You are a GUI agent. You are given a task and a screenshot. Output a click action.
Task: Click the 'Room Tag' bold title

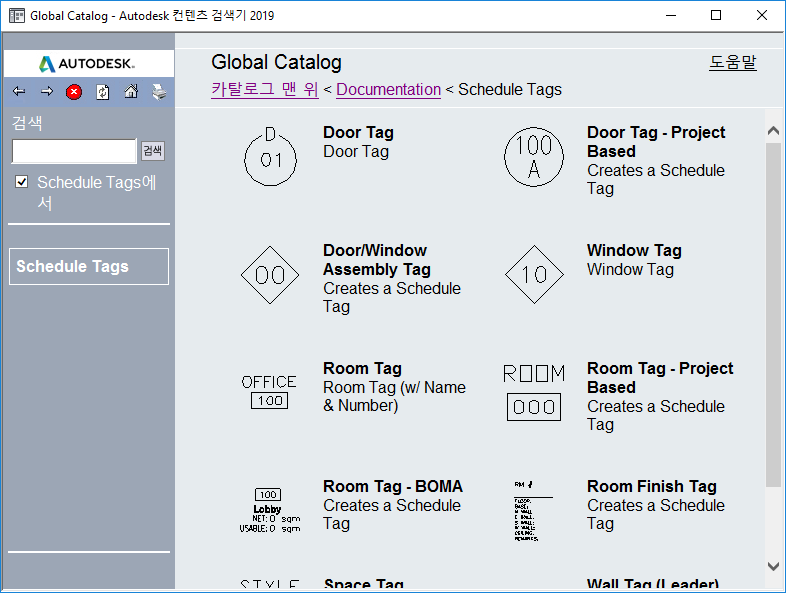coord(362,368)
